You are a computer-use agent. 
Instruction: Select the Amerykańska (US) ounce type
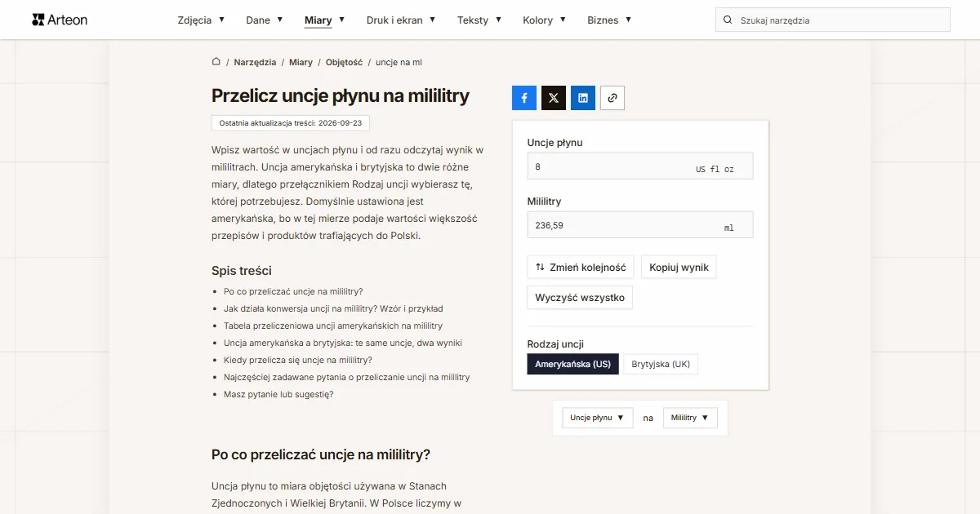coord(573,365)
